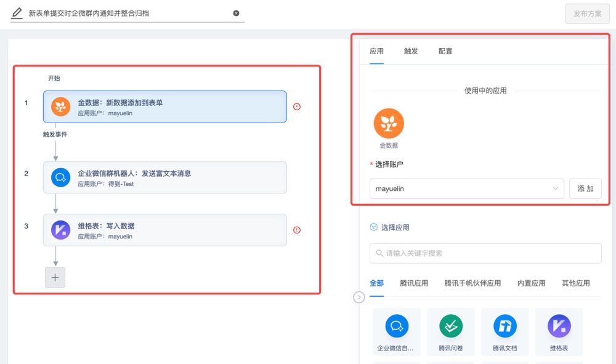The width and height of the screenshot is (616, 364).
Task: Select the 金数据 app icon in the panel
Action: [389, 124]
